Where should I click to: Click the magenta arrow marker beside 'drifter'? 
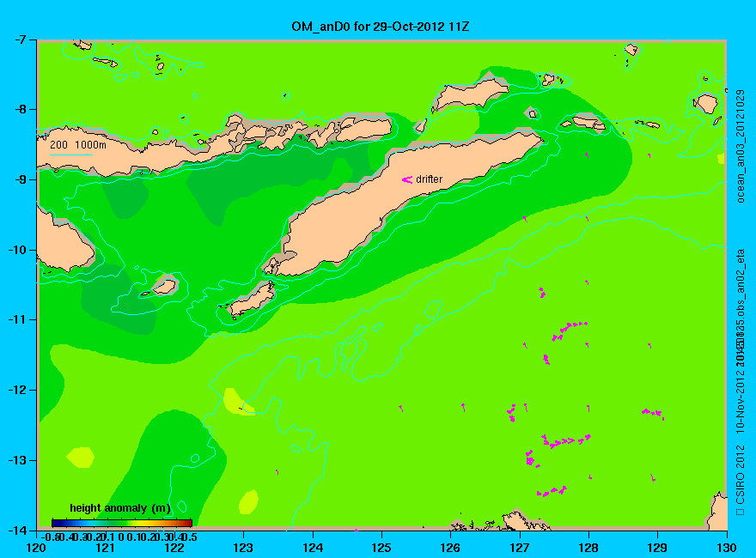(x=407, y=179)
